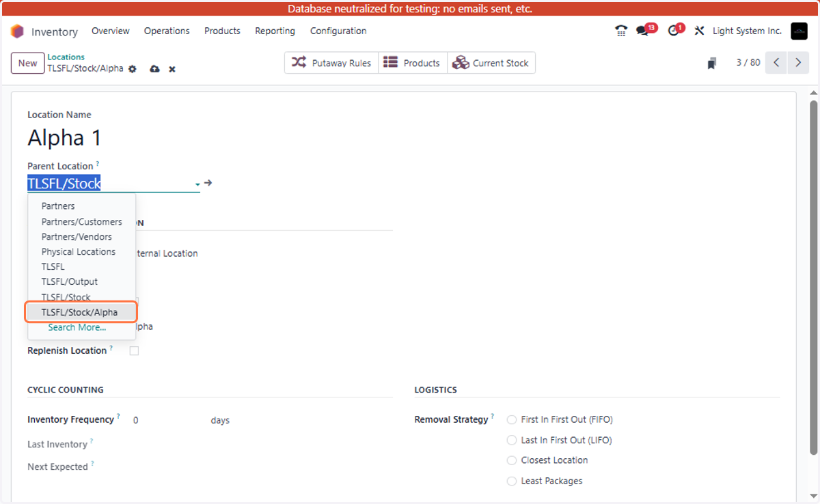Click the 3 / 80 pager counter
Image resolution: width=820 pixels, height=504 pixels.
(748, 63)
